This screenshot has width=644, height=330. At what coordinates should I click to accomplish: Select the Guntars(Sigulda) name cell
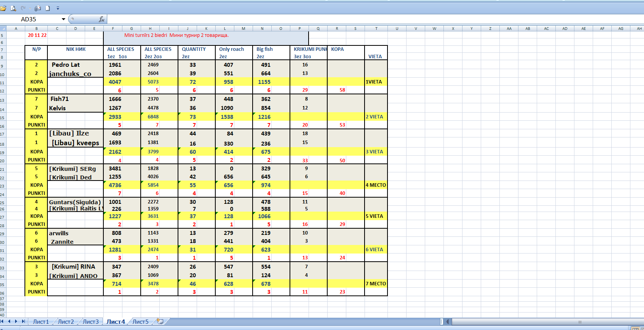75,202
